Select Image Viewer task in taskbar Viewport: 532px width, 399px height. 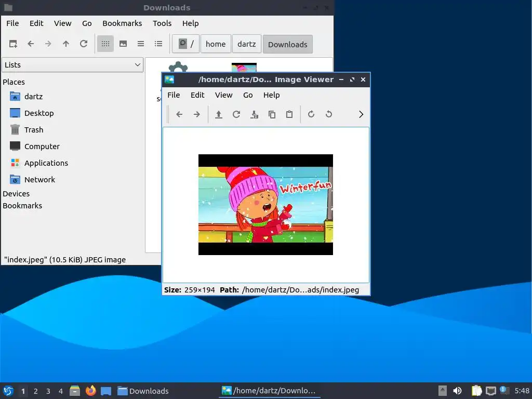[269, 391]
